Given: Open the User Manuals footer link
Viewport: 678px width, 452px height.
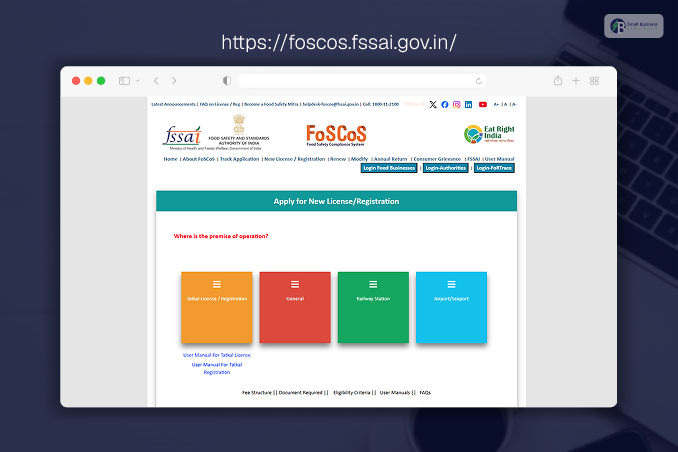Looking at the screenshot, I should tap(395, 393).
